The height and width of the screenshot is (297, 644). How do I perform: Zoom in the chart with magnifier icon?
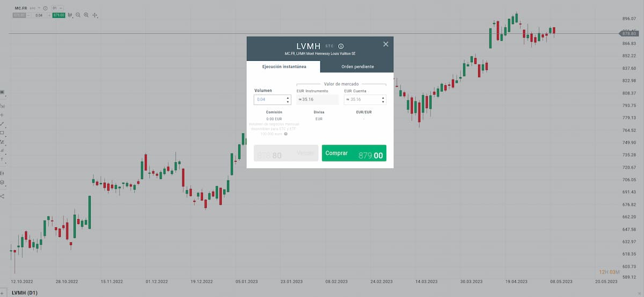[x=86, y=15]
